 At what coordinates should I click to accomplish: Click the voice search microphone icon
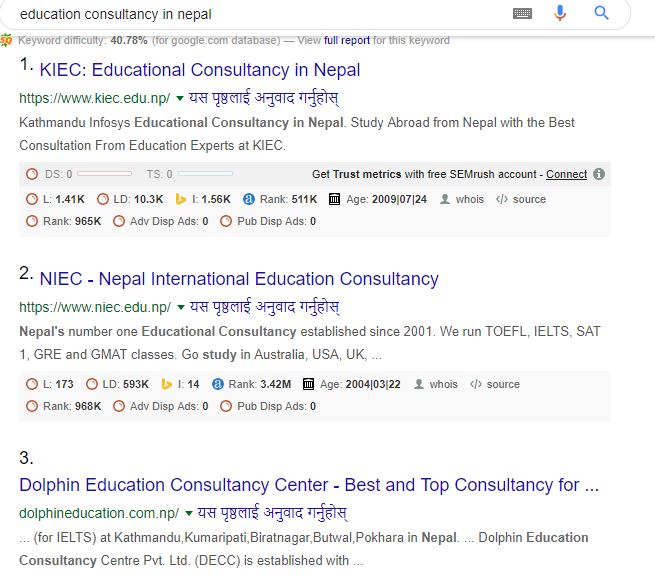[560, 13]
